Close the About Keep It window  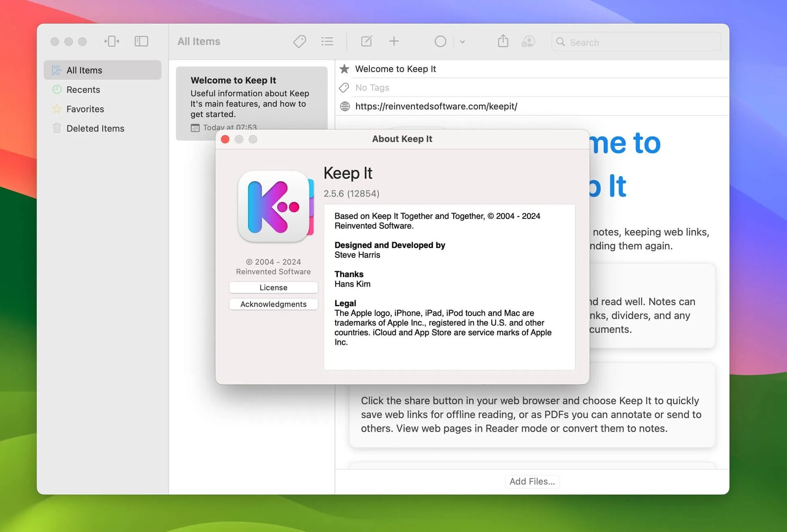coord(225,139)
